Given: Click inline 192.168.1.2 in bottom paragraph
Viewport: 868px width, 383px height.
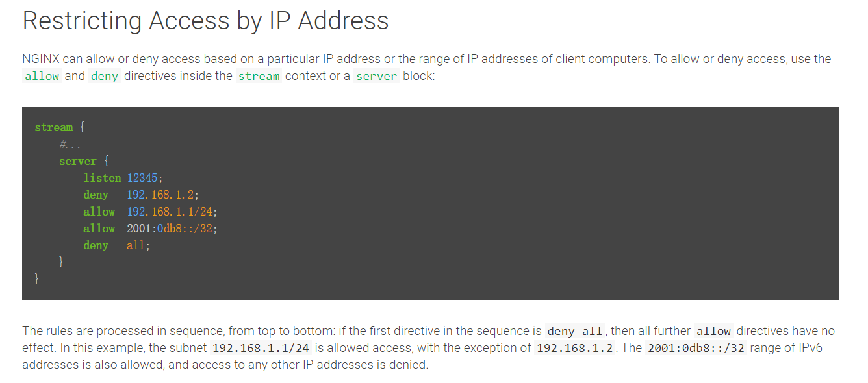Looking at the screenshot, I should 575,347.
